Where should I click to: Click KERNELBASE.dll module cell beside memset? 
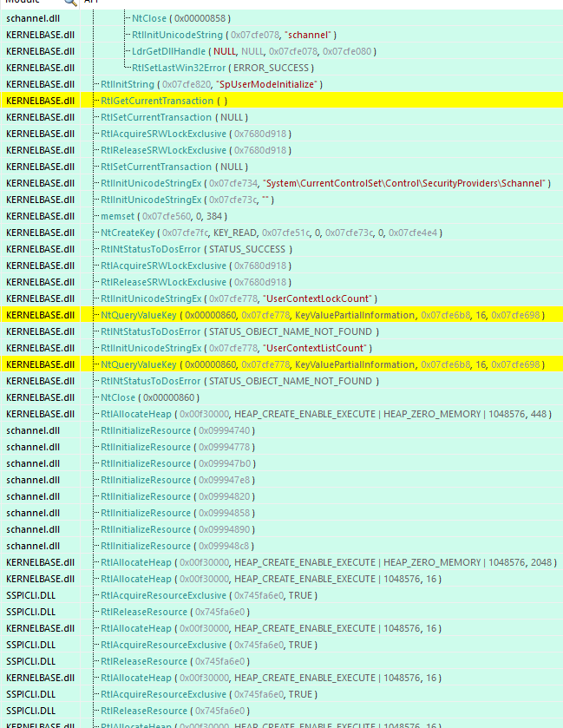(41, 216)
